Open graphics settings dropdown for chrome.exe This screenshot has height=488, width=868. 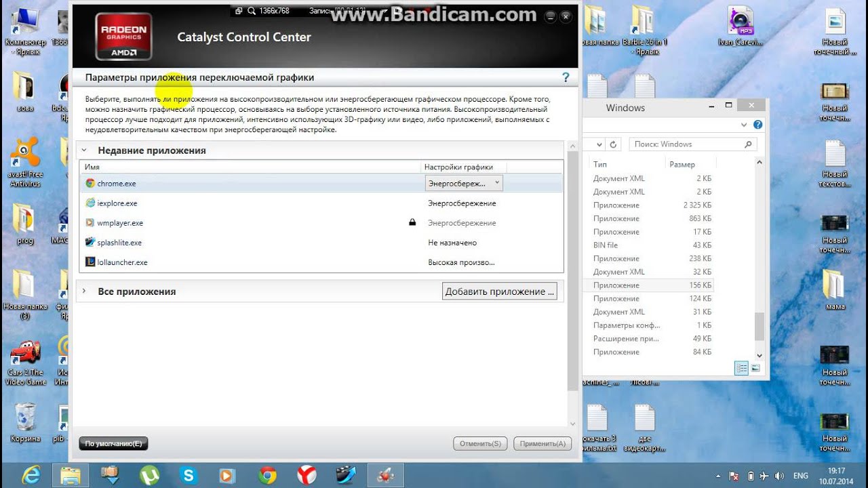(x=464, y=183)
